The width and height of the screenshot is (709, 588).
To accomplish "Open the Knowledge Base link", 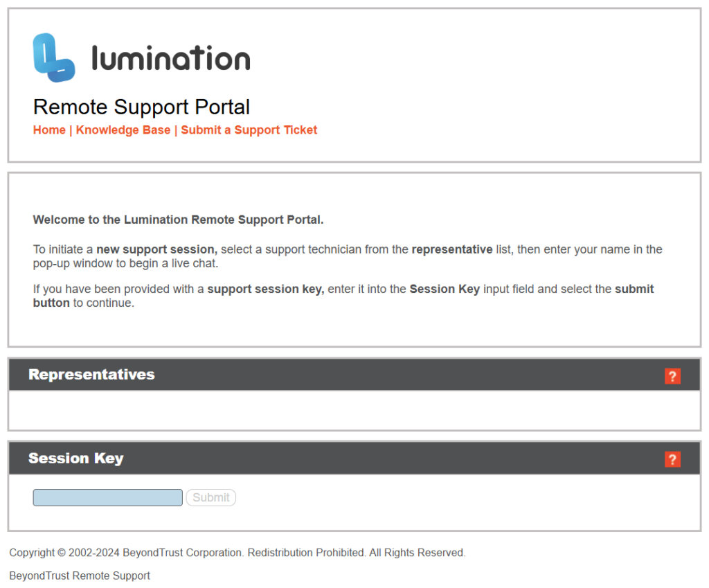I will coord(123,130).
